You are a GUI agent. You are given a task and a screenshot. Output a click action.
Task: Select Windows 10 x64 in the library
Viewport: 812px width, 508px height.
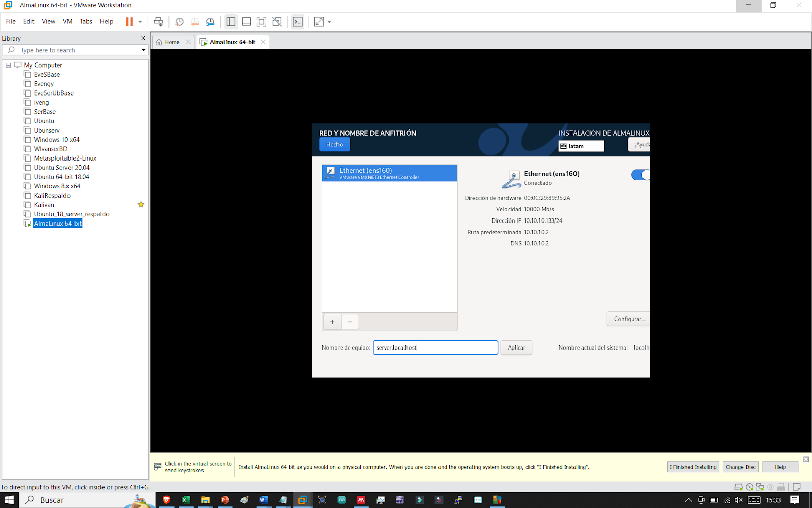56,140
